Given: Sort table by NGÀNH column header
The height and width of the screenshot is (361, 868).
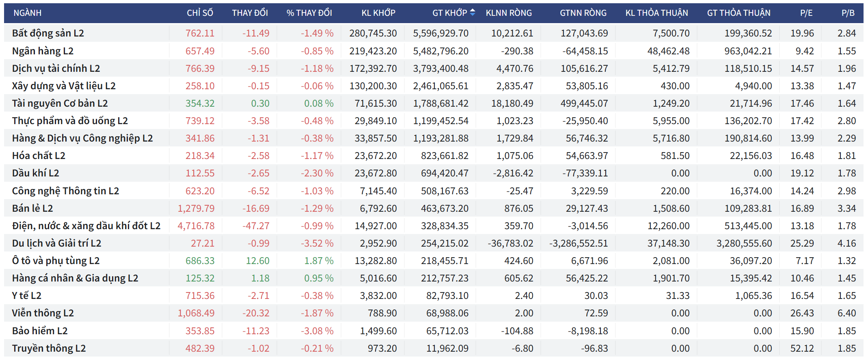Looking at the screenshot, I should [27, 13].
